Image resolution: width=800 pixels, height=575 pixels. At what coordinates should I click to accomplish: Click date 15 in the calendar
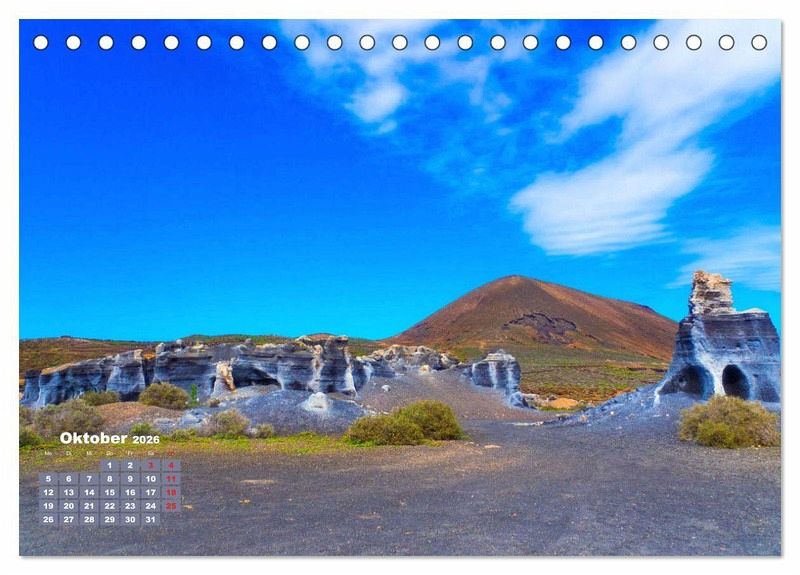(x=109, y=492)
